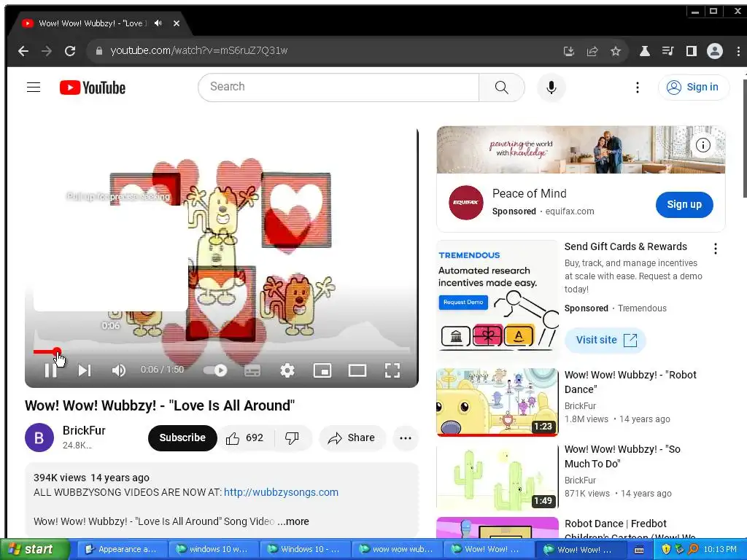Dislike this video

pos(292,438)
